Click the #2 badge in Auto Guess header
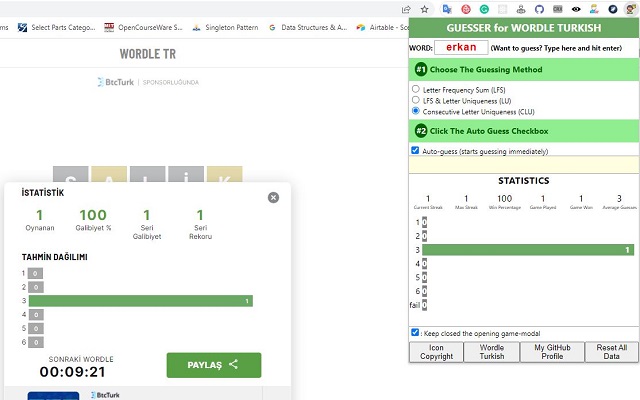Viewport: 640px width, 400px height. click(x=421, y=131)
